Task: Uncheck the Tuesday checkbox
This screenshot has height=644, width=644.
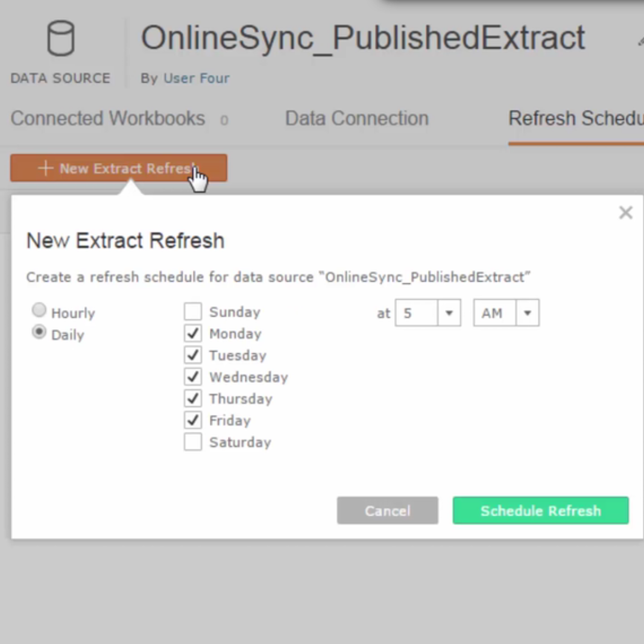Action: click(193, 355)
